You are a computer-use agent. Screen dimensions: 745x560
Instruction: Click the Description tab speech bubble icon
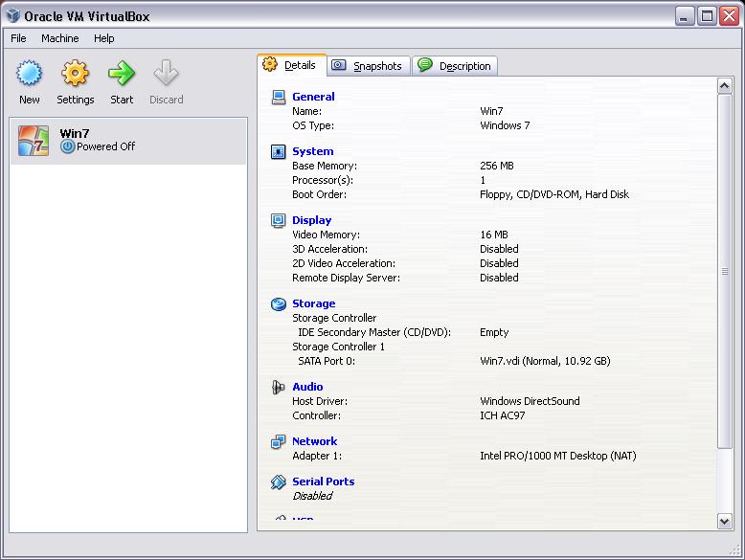point(425,64)
